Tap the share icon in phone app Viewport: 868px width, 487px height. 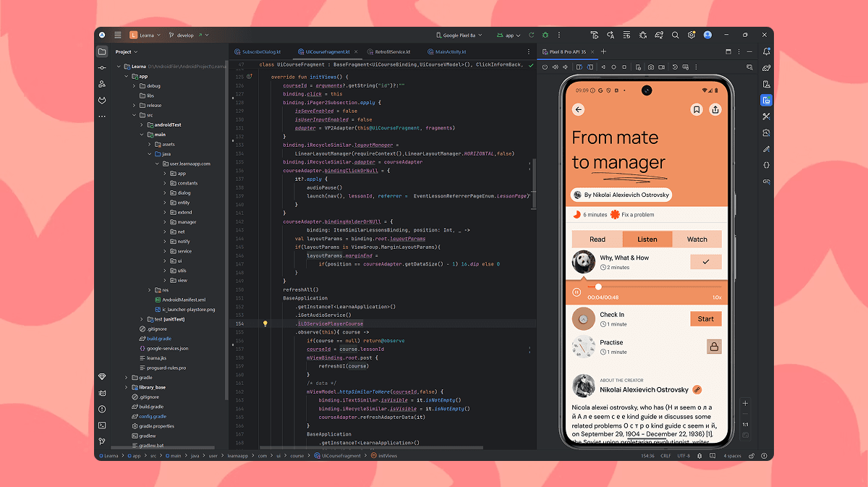click(x=715, y=109)
